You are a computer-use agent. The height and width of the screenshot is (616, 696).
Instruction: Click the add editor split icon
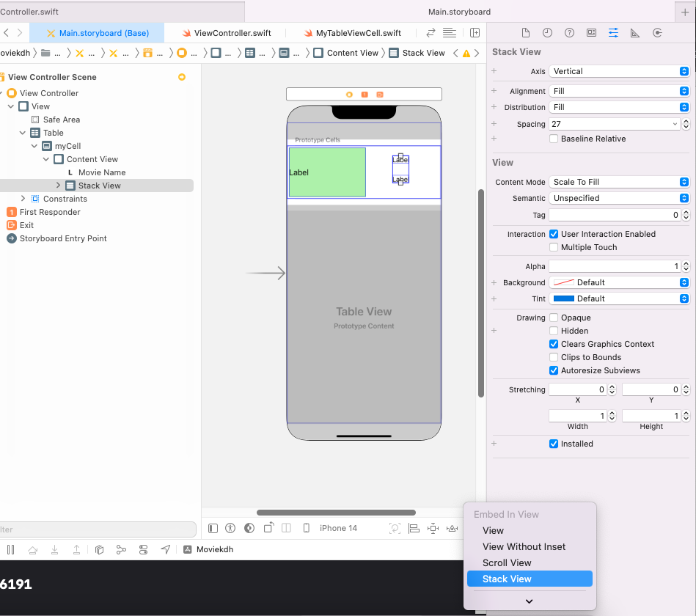tap(475, 33)
